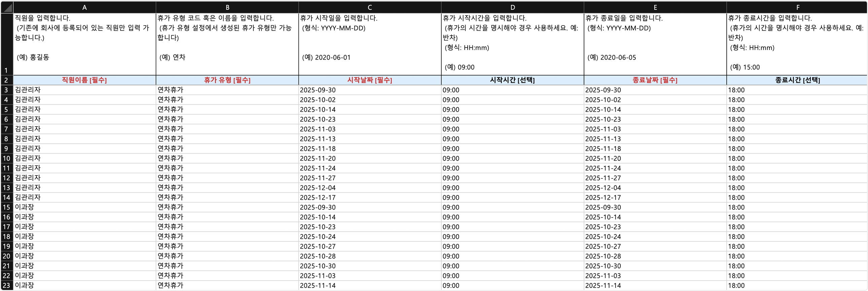The height and width of the screenshot is (291, 868).
Task: Select column B header
Action: click(227, 7)
